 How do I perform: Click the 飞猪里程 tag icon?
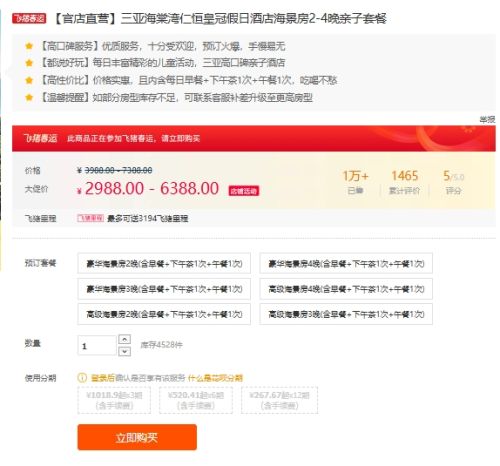(90, 218)
